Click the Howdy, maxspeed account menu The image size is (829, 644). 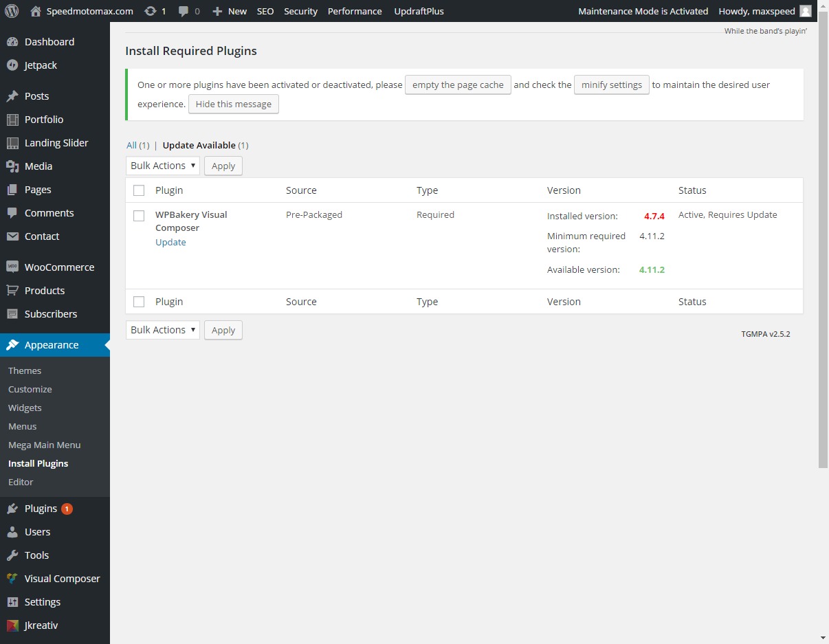[766, 11]
